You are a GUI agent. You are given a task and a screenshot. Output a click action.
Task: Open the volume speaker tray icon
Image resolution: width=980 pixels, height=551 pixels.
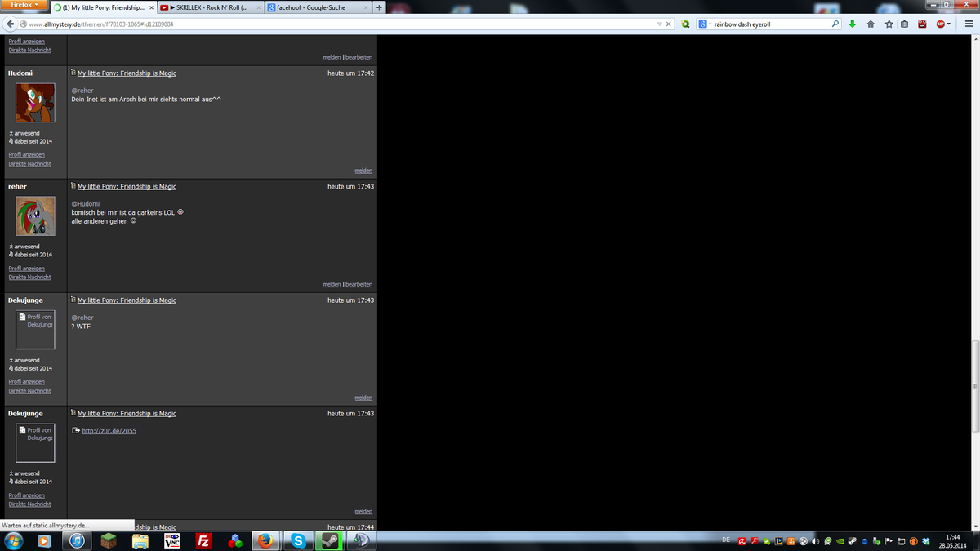[816, 541]
